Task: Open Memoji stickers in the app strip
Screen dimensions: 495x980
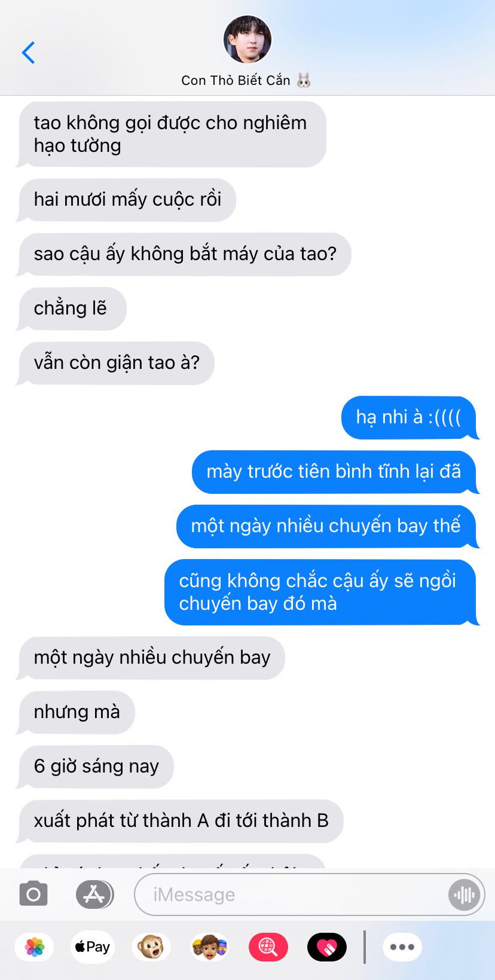Action: coord(209,947)
